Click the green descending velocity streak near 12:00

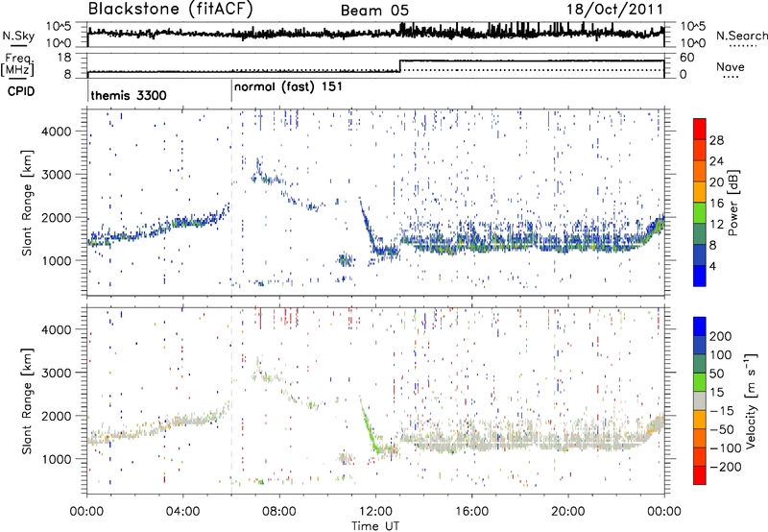(370, 426)
